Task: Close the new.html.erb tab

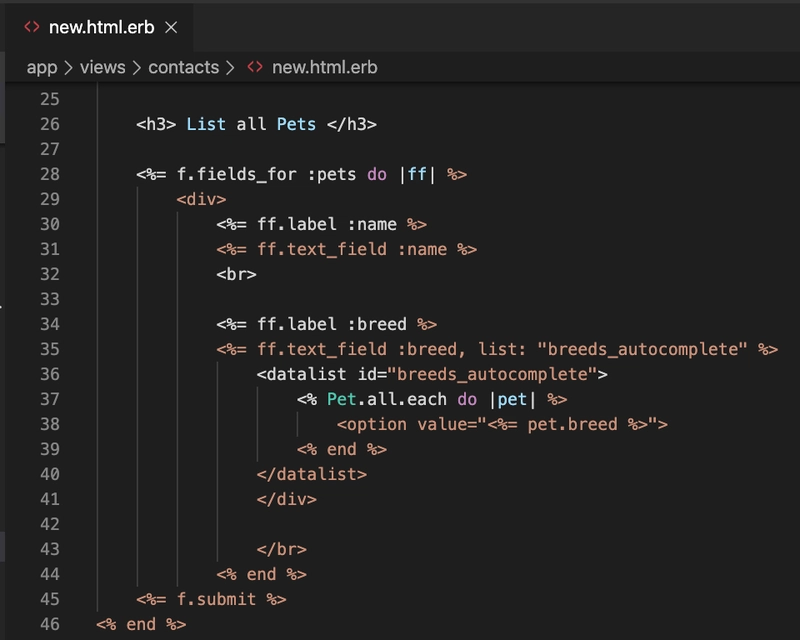Action: pos(171,28)
